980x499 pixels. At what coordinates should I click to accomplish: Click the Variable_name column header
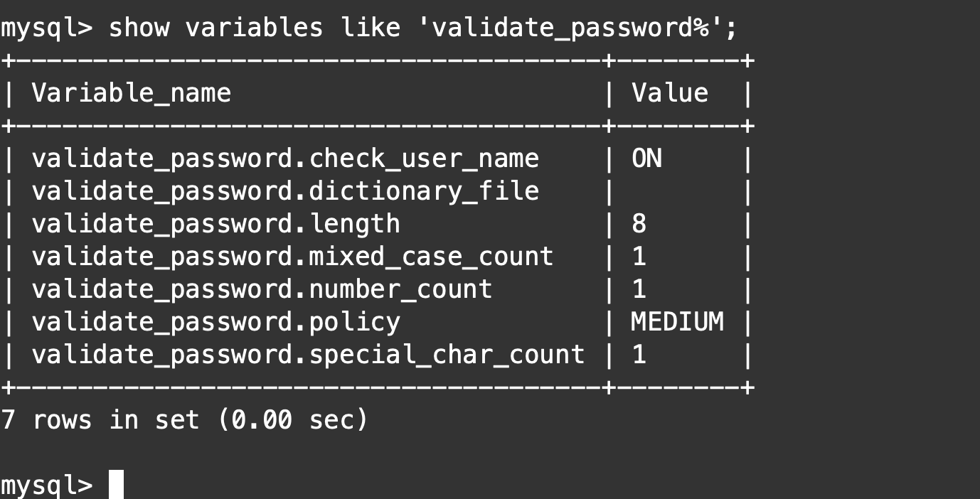[x=132, y=93]
